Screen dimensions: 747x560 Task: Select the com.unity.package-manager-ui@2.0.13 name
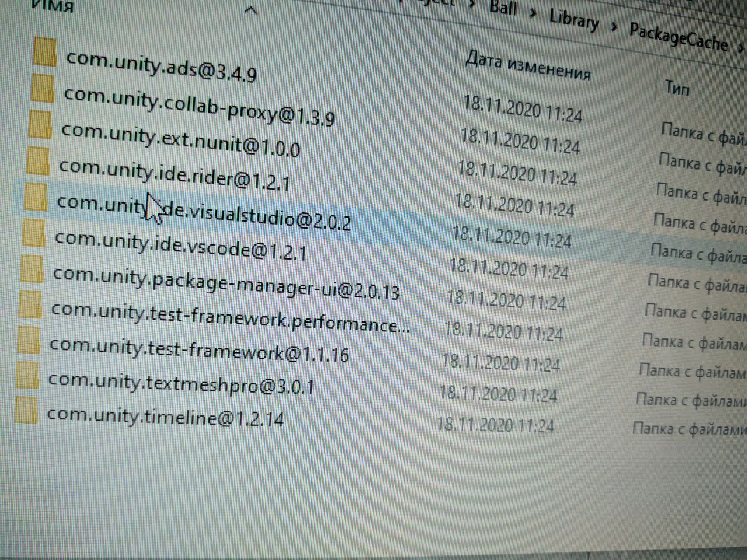point(226,282)
